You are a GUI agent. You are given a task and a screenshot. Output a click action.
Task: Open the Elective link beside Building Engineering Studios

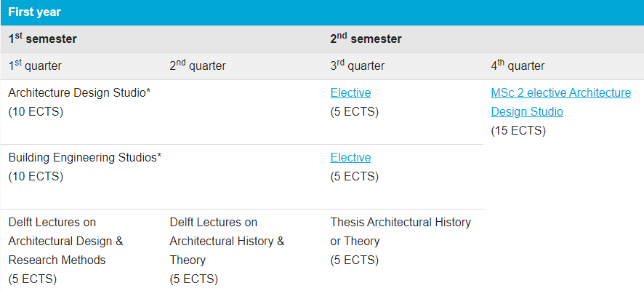(350, 158)
